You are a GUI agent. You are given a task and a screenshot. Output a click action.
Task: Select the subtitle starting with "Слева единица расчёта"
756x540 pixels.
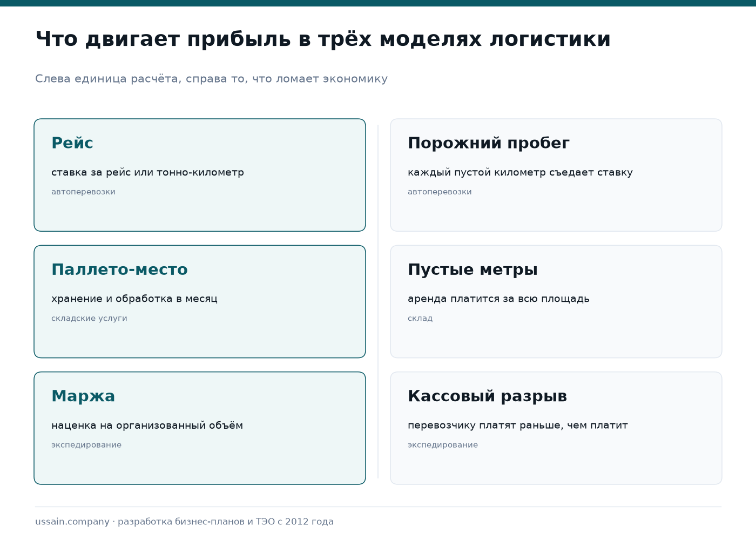[211, 79]
